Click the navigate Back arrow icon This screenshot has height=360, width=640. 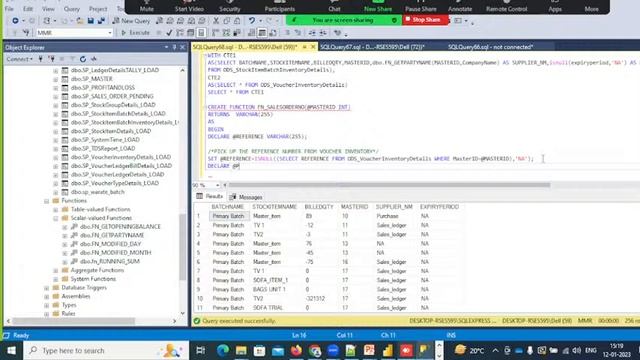coord(15,20)
